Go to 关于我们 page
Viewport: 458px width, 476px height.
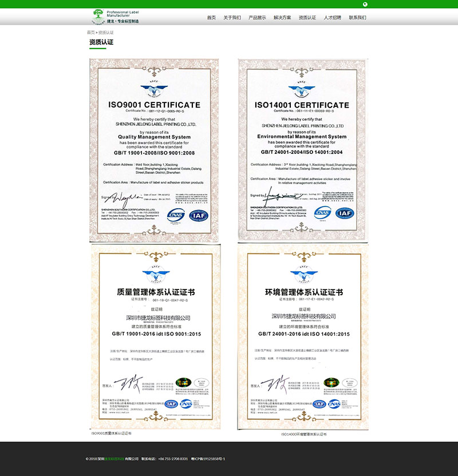[x=232, y=18]
